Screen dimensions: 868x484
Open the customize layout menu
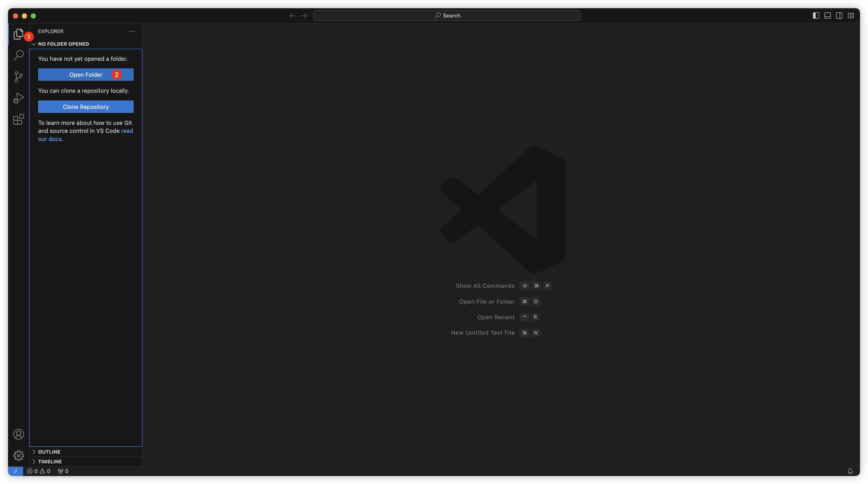click(851, 16)
